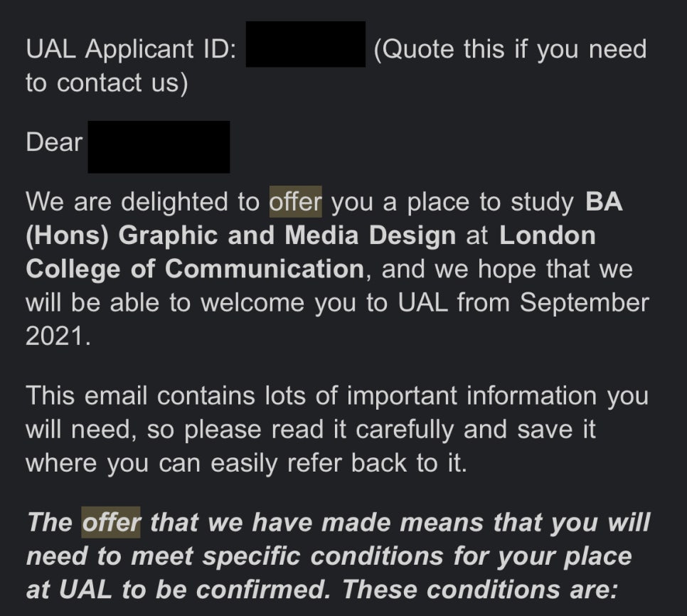Click the word 'September'

[x=585, y=303]
